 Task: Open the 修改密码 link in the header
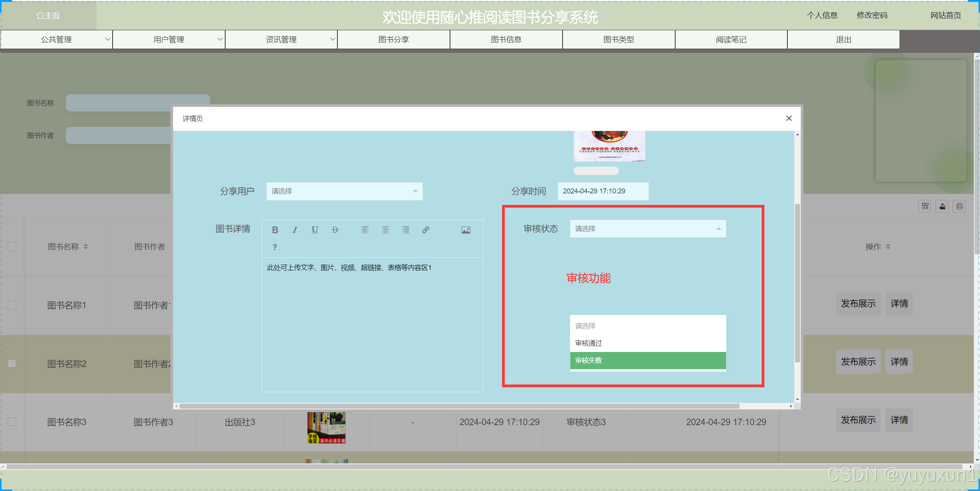872,15
